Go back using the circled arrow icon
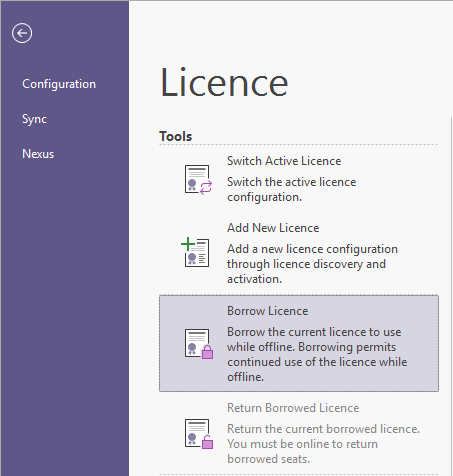The height and width of the screenshot is (476, 453). coord(22,33)
